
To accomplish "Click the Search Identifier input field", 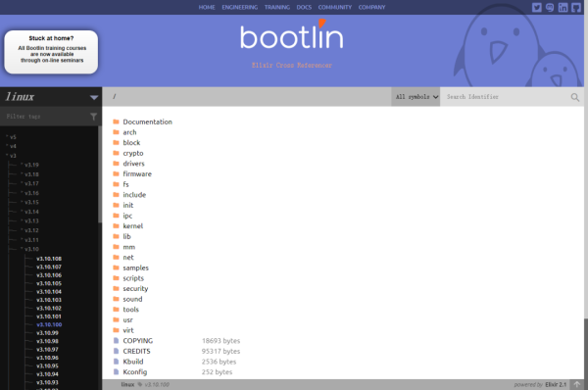I will click(x=507, y=97).
